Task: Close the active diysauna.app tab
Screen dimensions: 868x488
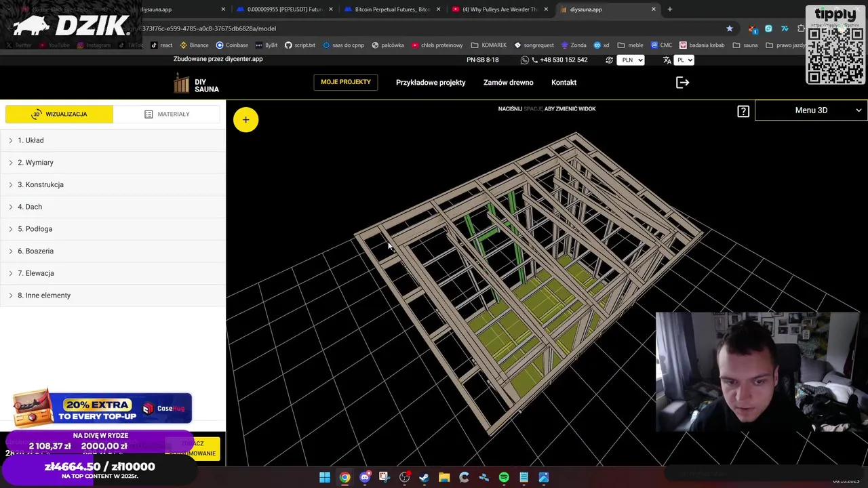Action: (x=654, y=9)
